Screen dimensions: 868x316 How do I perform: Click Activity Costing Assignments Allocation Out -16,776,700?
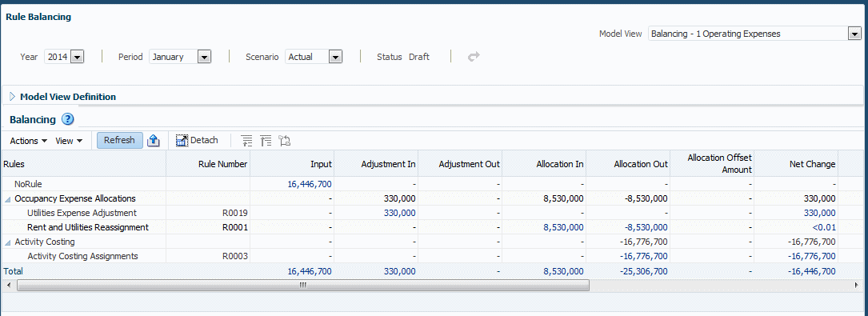coord(644,256)
